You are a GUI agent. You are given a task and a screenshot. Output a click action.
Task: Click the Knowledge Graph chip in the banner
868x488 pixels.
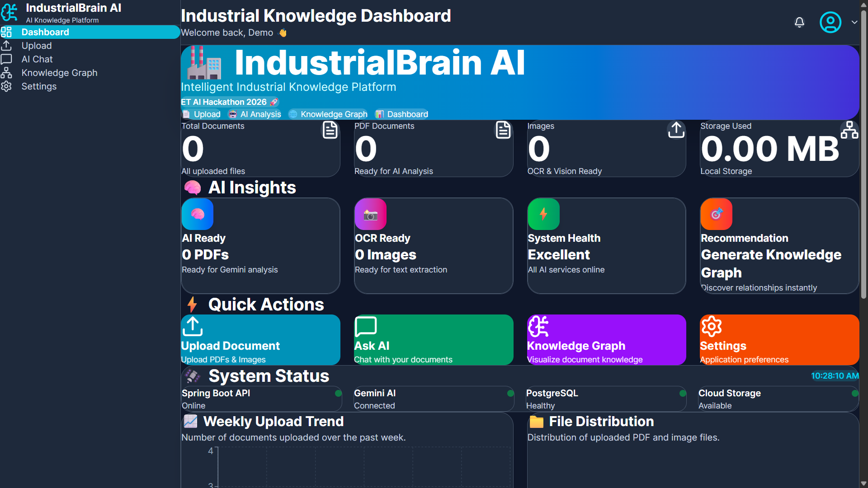[x=328, y=114]
